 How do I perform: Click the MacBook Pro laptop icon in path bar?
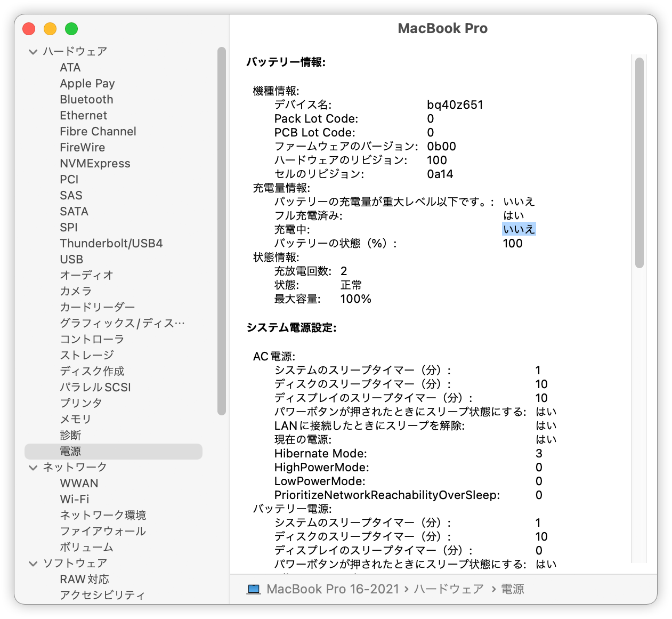click(x=254, y=589)
